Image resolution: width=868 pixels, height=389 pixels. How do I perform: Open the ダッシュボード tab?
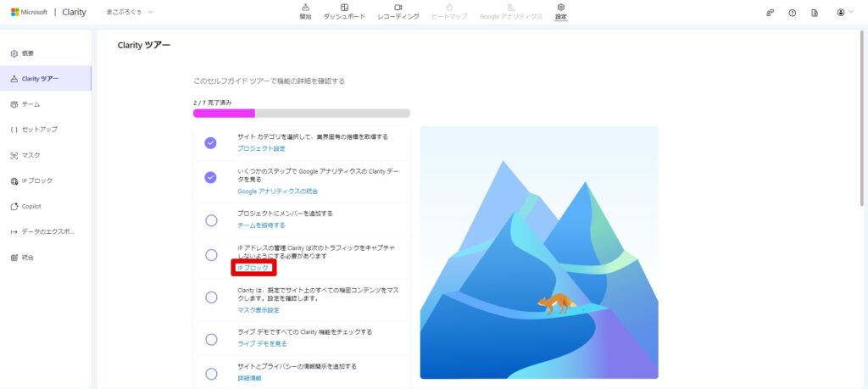click(344, 12)
